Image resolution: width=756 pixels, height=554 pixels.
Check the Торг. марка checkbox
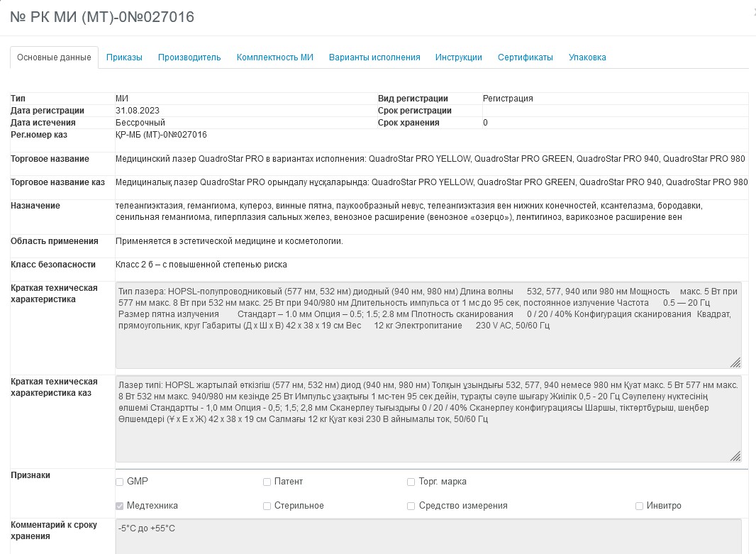(411, 482)
